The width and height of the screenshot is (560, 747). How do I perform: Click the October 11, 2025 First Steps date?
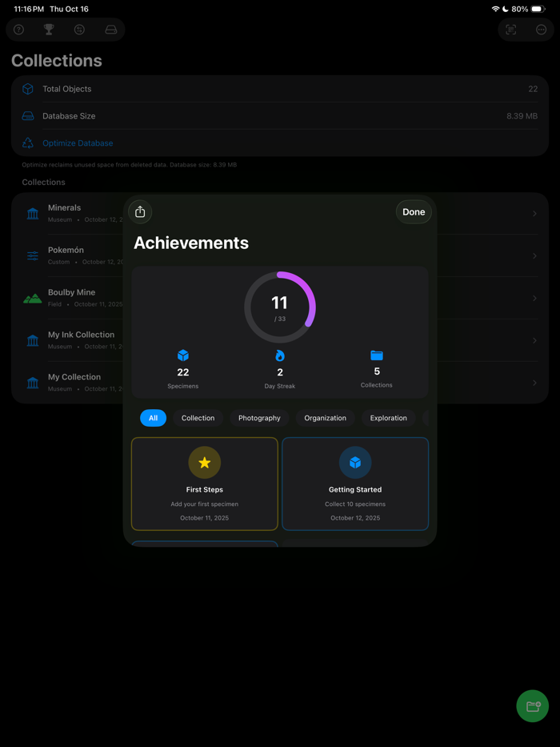(x=204, y=518)
